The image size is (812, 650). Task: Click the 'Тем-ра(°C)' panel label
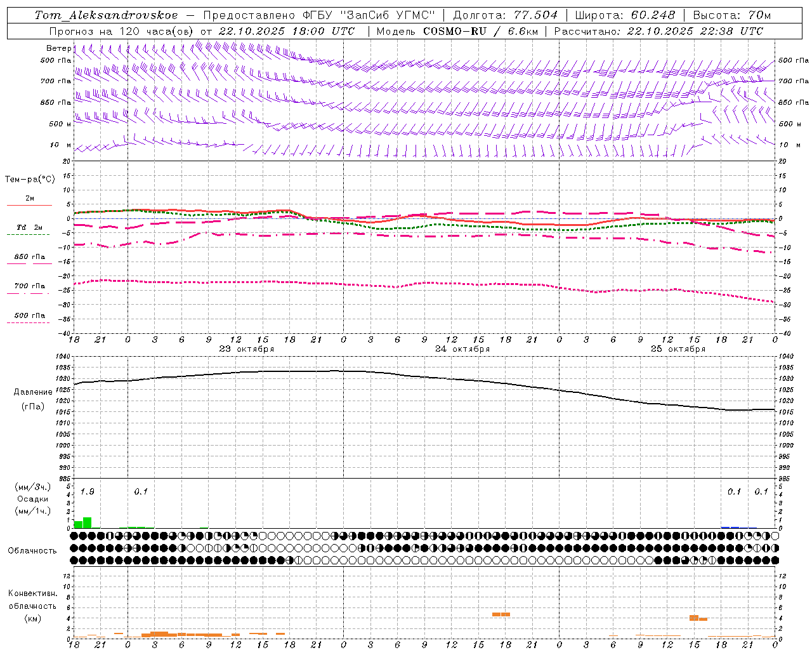pos(30,180)
